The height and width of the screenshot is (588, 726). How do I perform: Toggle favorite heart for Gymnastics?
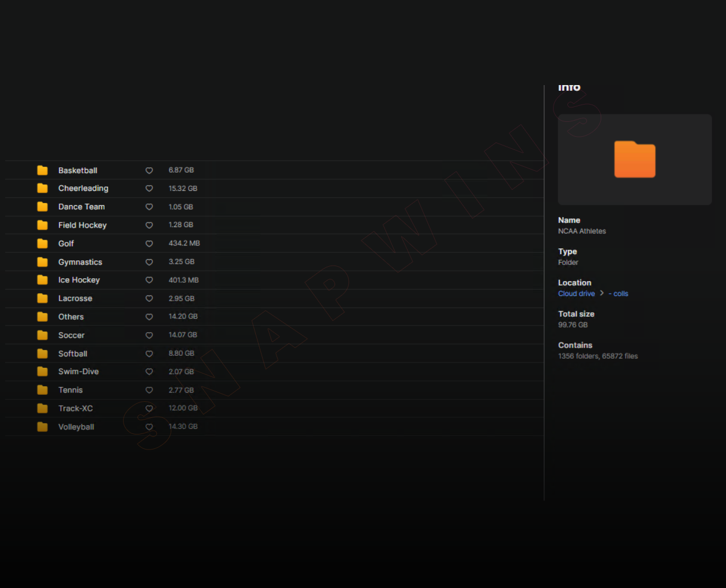[149, 262]
